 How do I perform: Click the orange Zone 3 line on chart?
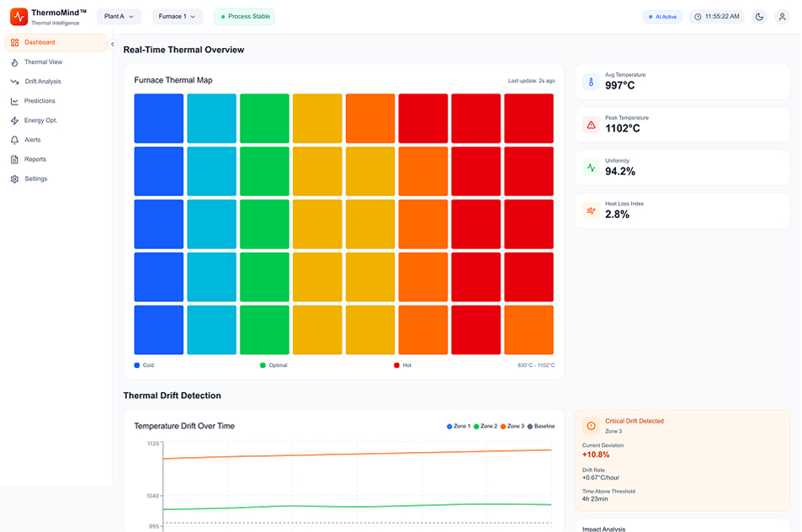(x=353, y=454)
